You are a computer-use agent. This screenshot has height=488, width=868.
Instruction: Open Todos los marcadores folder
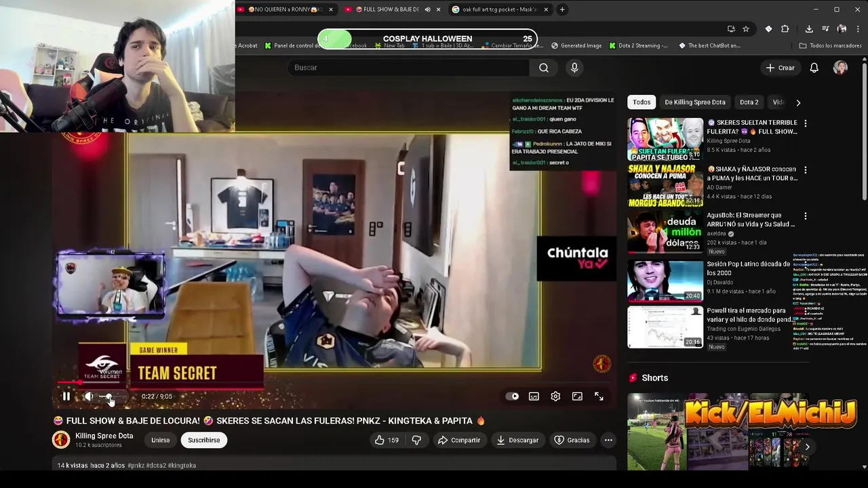tap(830, 45)
